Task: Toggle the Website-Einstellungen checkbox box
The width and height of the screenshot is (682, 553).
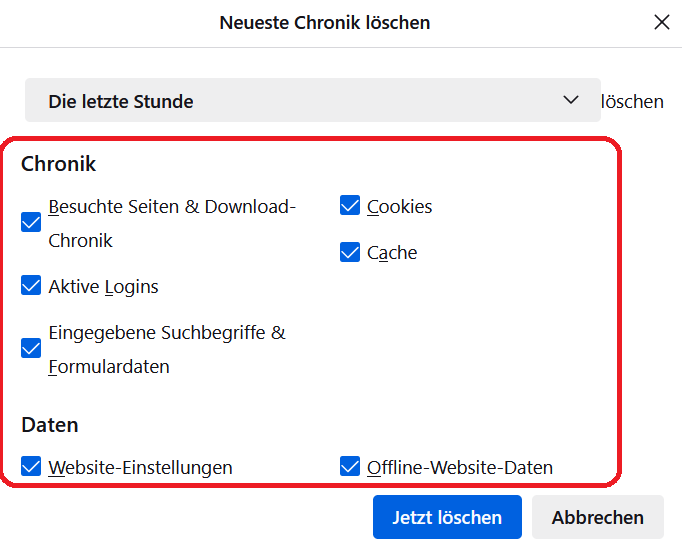Action: point(31,467)
